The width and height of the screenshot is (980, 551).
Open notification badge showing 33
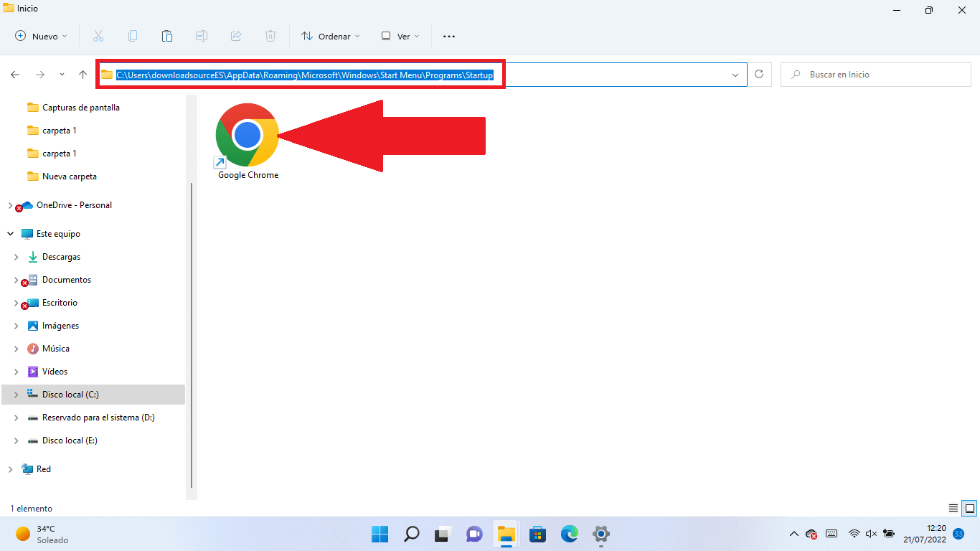[x=958, y=534]
